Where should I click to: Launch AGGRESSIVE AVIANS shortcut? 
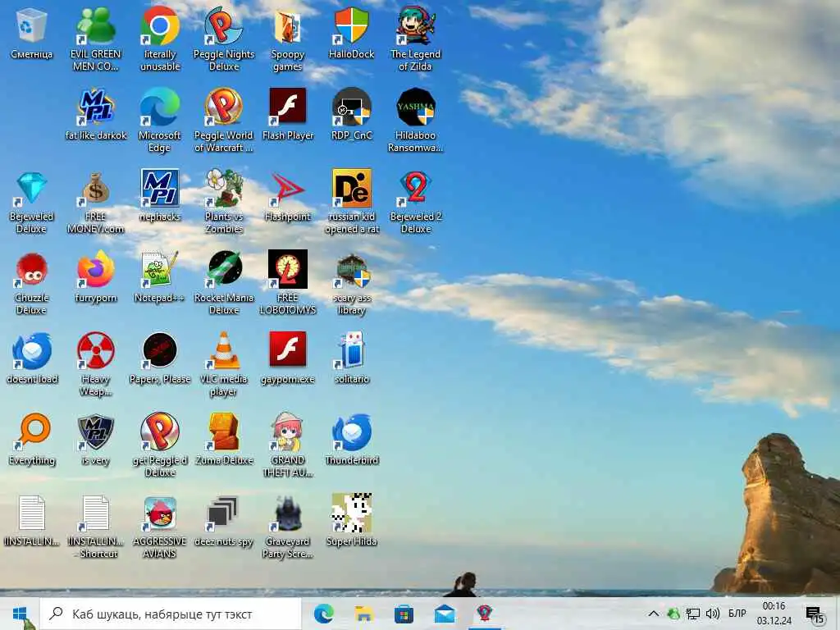tap(160, 527)
